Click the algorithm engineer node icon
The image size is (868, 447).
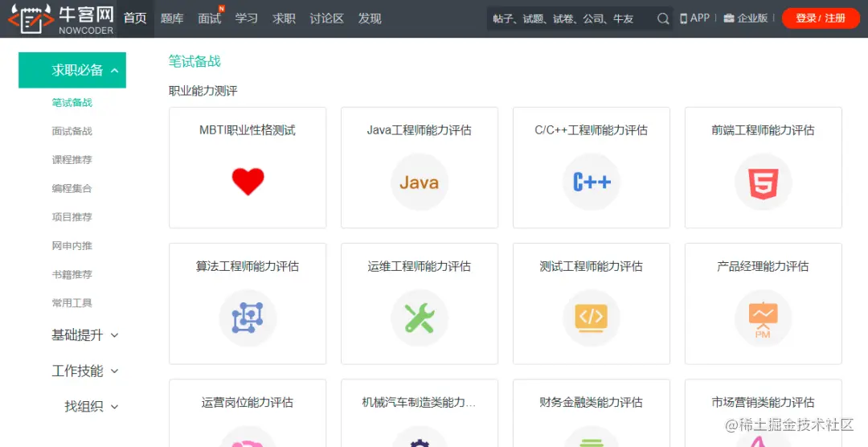[x=248, y=318]
